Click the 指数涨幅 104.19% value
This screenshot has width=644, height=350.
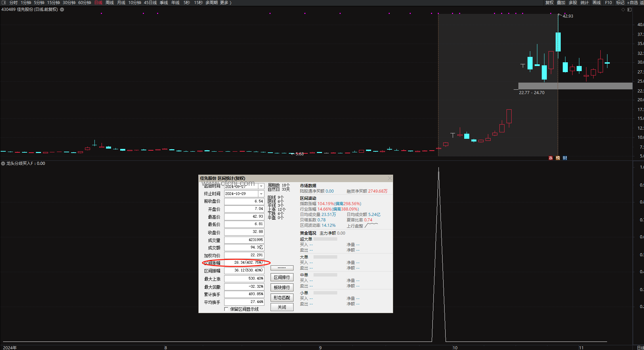(326, 204)
